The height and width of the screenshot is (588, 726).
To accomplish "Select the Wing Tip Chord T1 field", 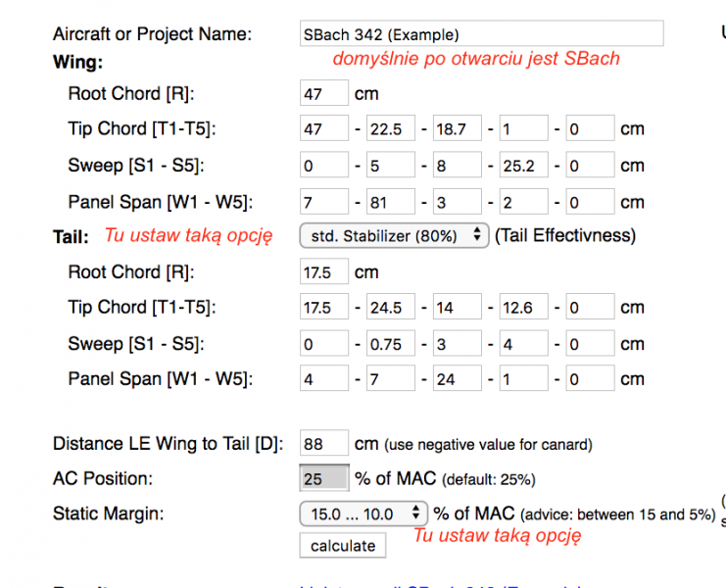I will (323, 129).
